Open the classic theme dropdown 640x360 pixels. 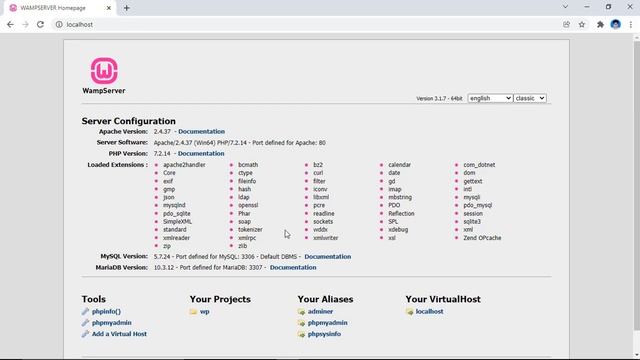(530, 98)
